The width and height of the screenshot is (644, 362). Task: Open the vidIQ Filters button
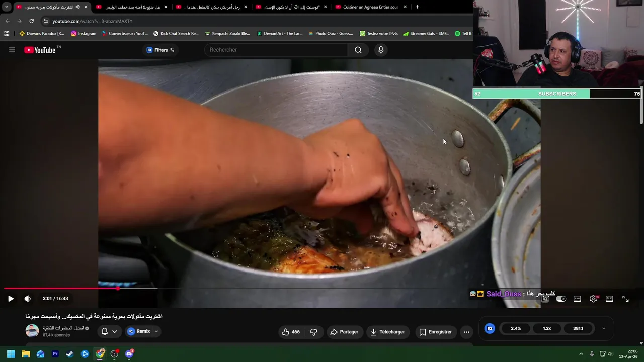tap(160, 50)
